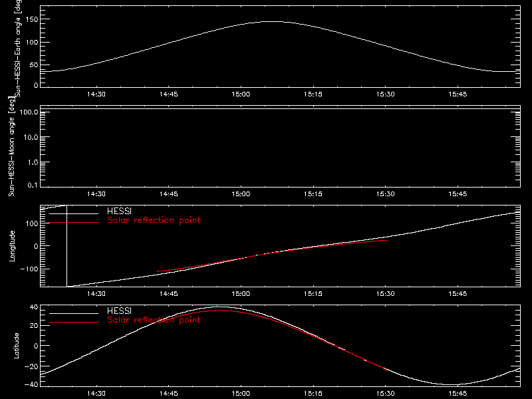532x399 pixels.
Task: Select the 100.0 tick on Moon angle axis
Action: pyautogui.click(x=29, y=112)
